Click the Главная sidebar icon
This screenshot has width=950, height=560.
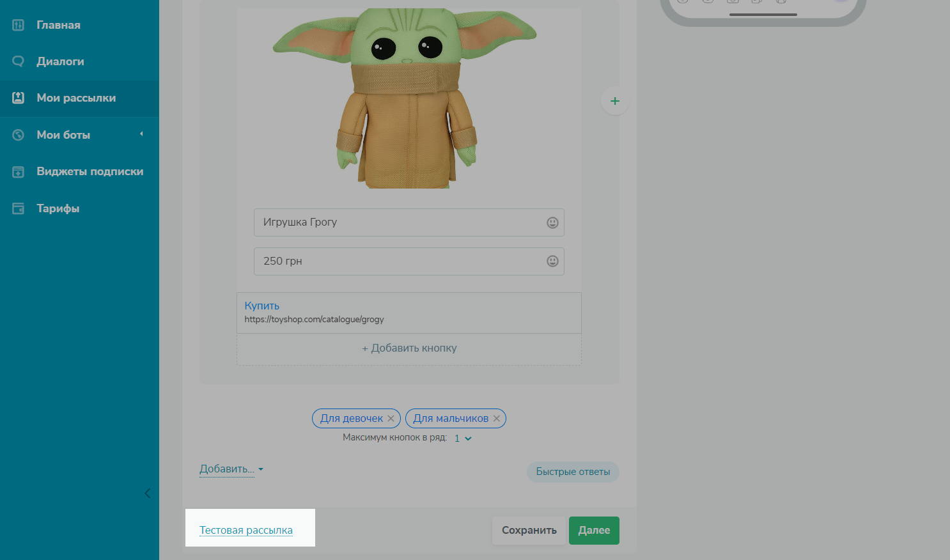(19, 25)
